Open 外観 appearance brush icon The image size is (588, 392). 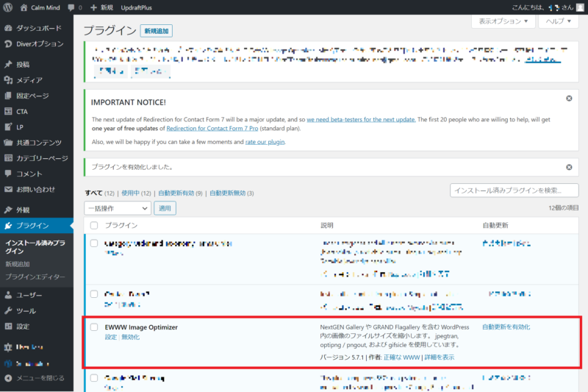pyautogui.click(x=8, y=210)
